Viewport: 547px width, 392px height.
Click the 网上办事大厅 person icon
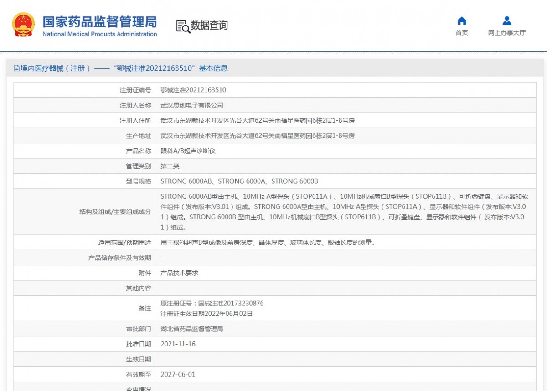coord(507,21)
